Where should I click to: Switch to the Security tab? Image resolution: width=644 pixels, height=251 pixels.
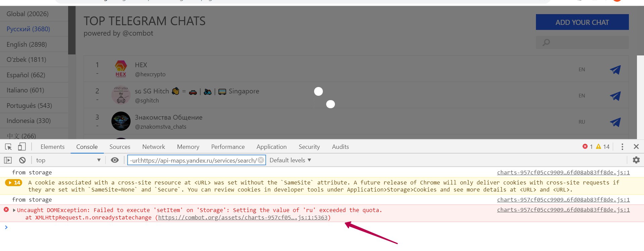[x=309, y=147]
